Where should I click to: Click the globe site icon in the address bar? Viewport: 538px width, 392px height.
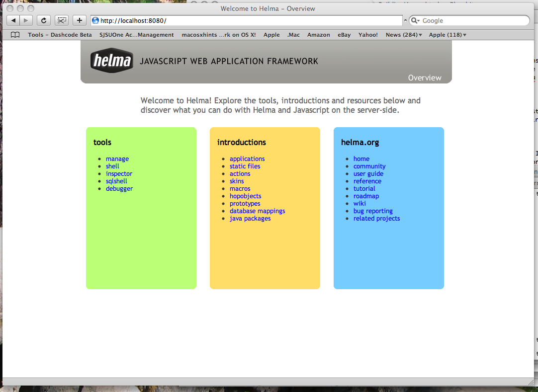click(95, 20)
